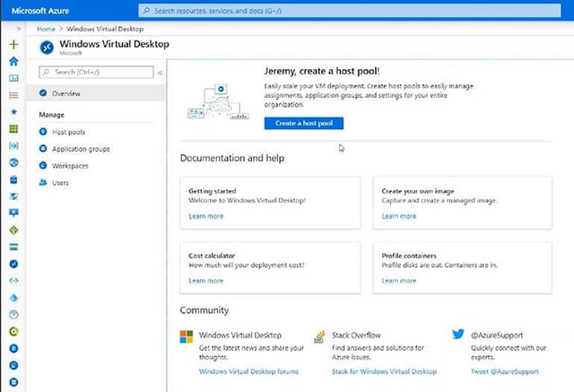Expand the left portal sidebar with the double chevron
This screenshot has height=392, width=574.
tap(19, 29)
